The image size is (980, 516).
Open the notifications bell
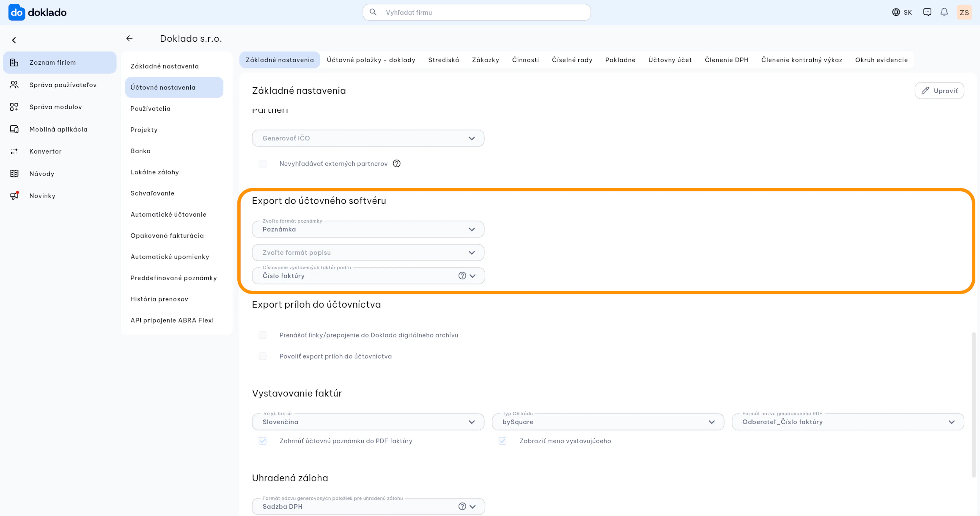click(944, 12)
